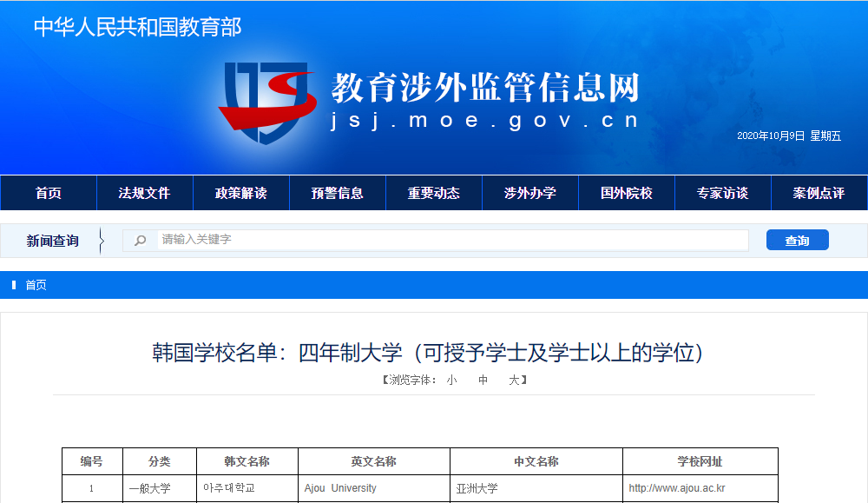The image size is (868, 503).
Task: Select 专家访谈 in navigation bar
Action: point(722,193)
